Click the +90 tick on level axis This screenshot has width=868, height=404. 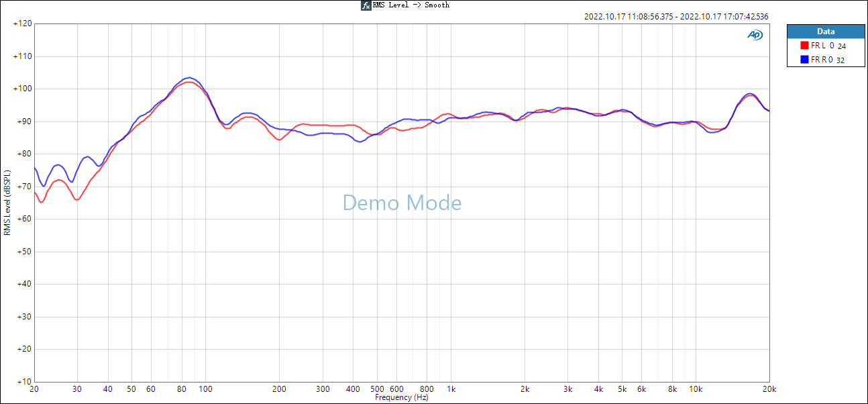coord(24,121)
